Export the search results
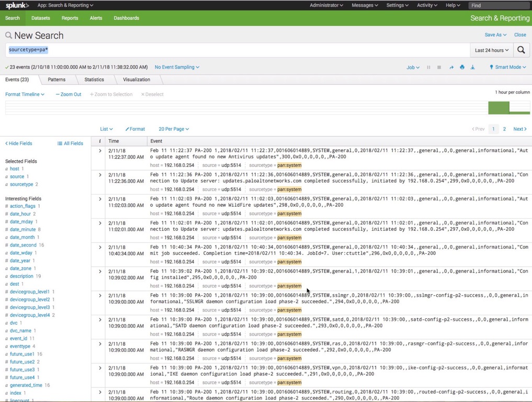 472,67
